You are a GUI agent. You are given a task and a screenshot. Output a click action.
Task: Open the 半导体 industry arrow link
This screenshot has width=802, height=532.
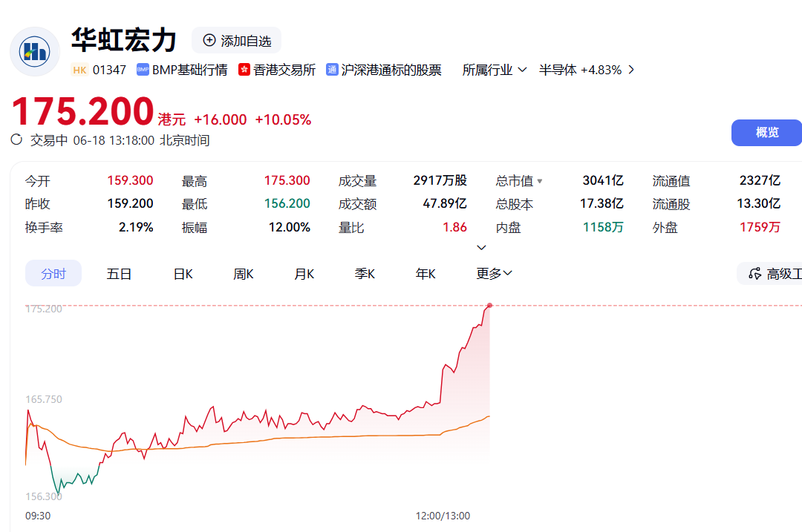632,70
